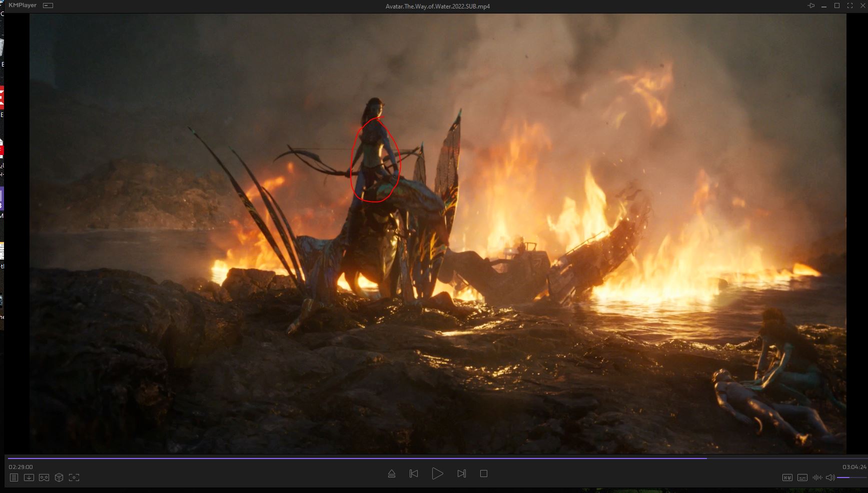Open the audio waveform settings icon
868x493 pixels.
tap(817, 477)
